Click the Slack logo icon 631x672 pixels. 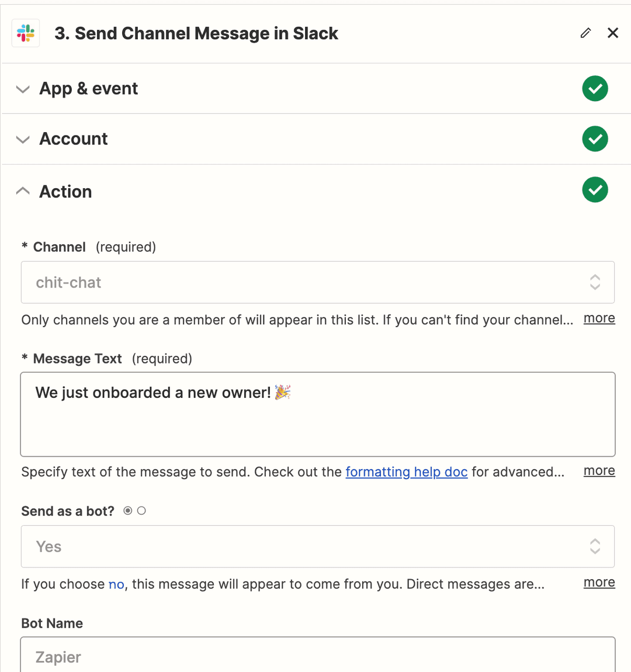[26, 33]
